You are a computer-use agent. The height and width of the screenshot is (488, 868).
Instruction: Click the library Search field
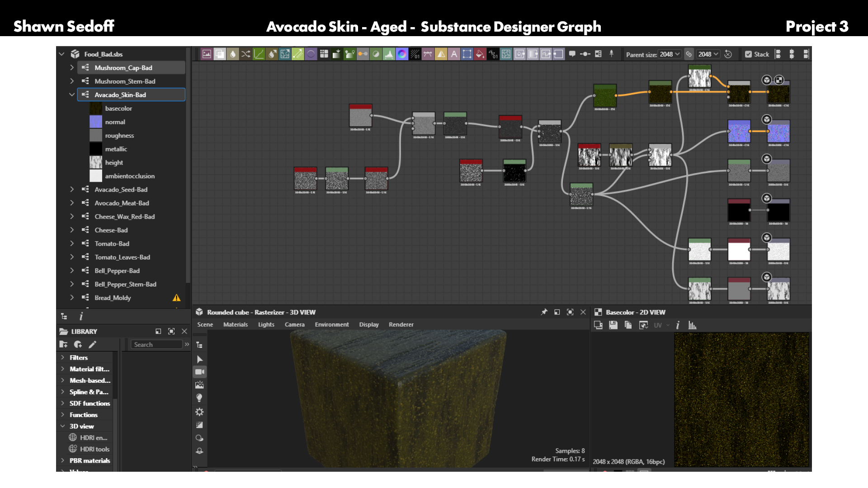click(x=156, y=345)
